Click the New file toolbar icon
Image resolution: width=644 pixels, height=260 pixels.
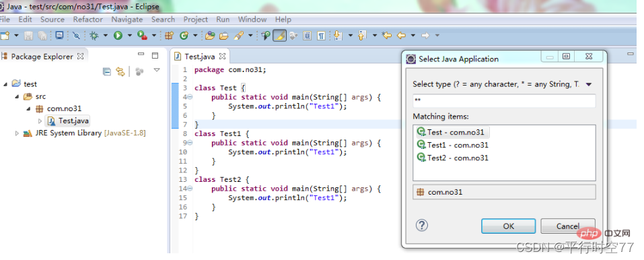[4, 36]
